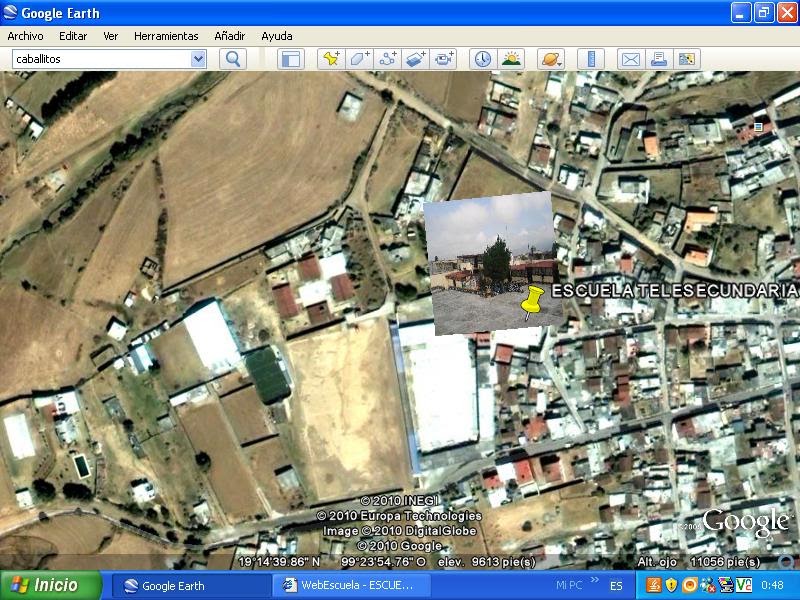Open the Archivo menu
The height and width of the screenshot is (600, 800).
tap(26, 36)
